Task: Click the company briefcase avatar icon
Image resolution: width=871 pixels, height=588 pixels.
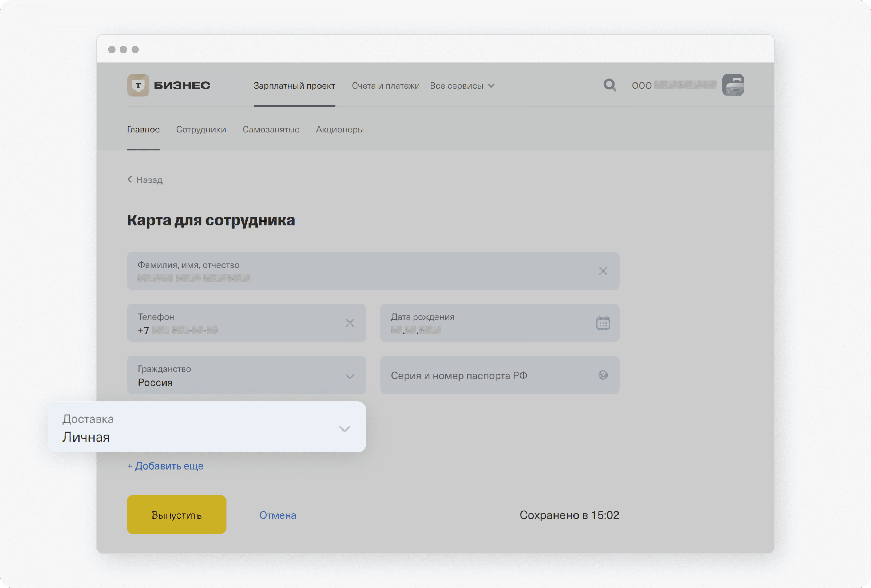Action: (733, 85)
